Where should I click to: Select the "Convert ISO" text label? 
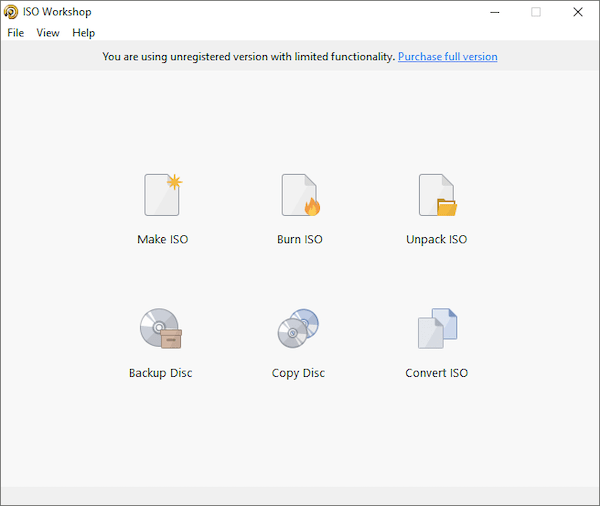(x=436, y=374)
